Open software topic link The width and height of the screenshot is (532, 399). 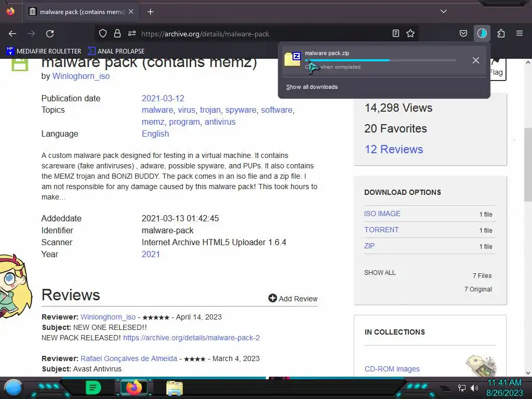coord(276,110)
